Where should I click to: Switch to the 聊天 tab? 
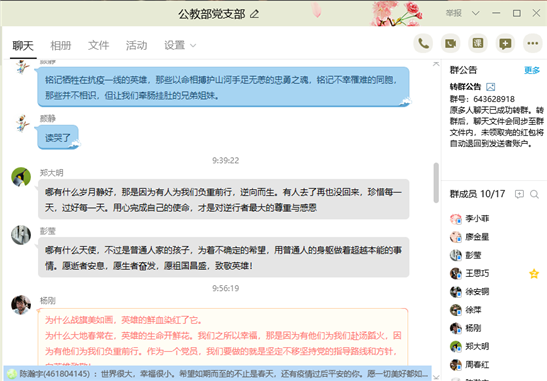tap(23, 45)
